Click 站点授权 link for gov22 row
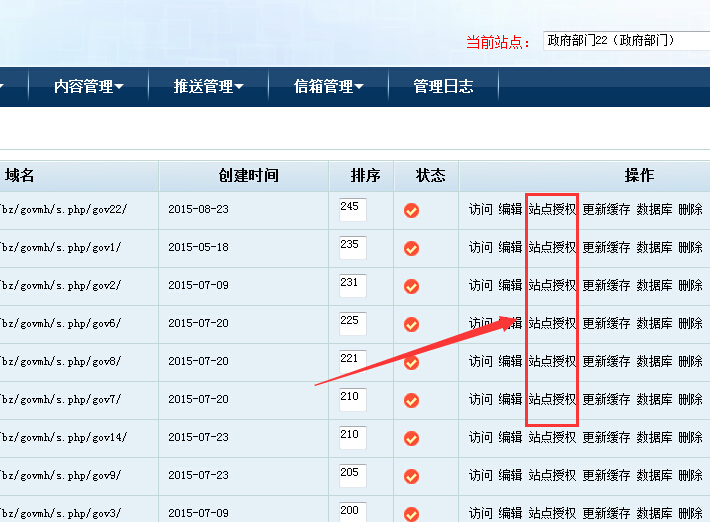This screenshot has height=522, width=710. (552, 209)
